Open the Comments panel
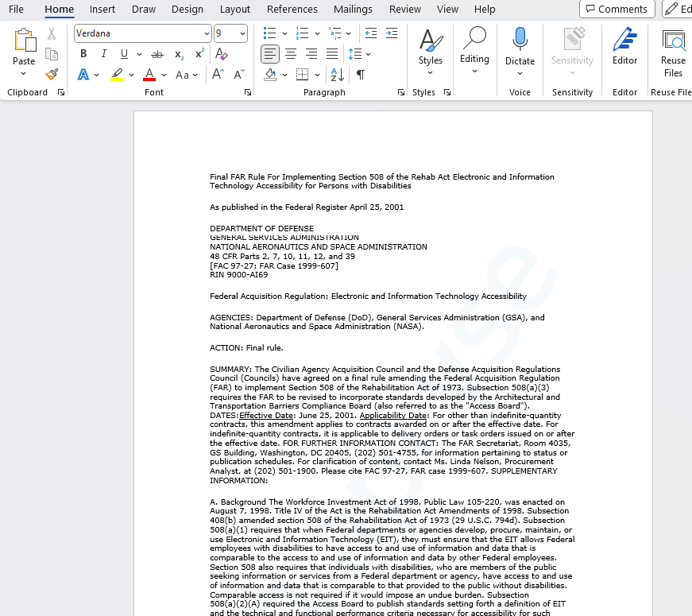 [617, 9]
